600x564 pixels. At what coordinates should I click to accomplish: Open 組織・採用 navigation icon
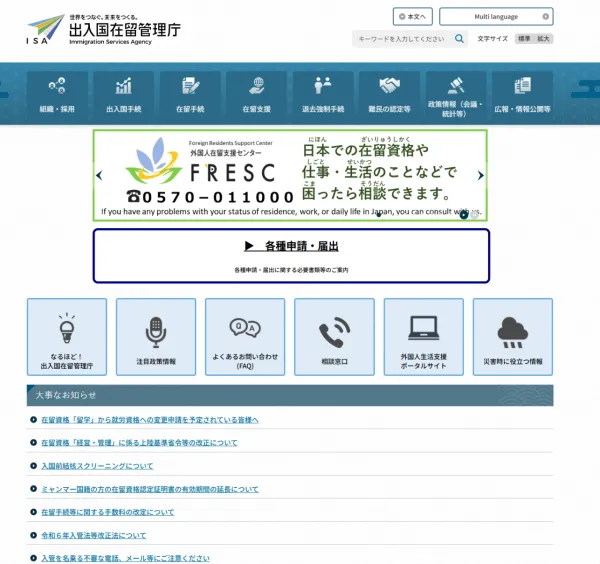pyautogui.click(x=57, y=92)
